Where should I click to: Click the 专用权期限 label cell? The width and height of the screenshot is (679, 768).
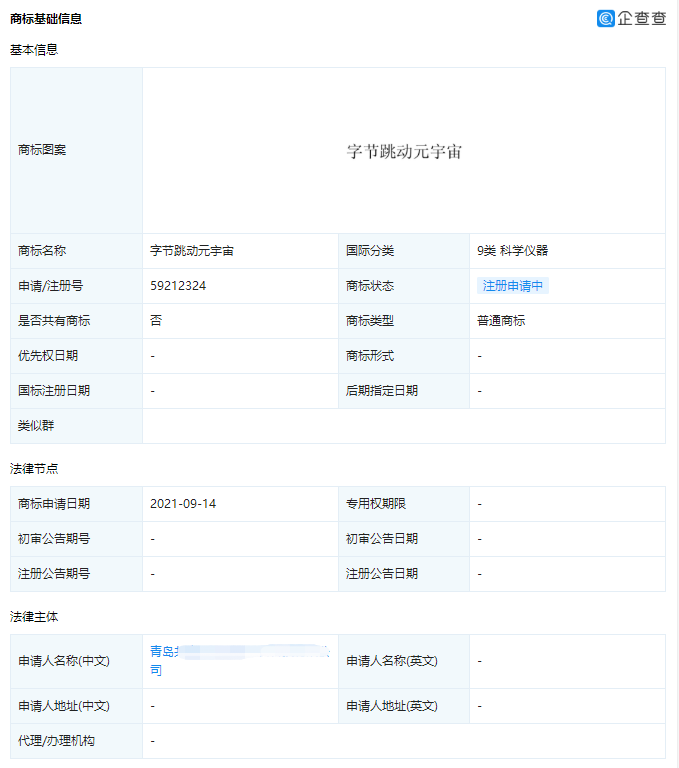point(404,504)
